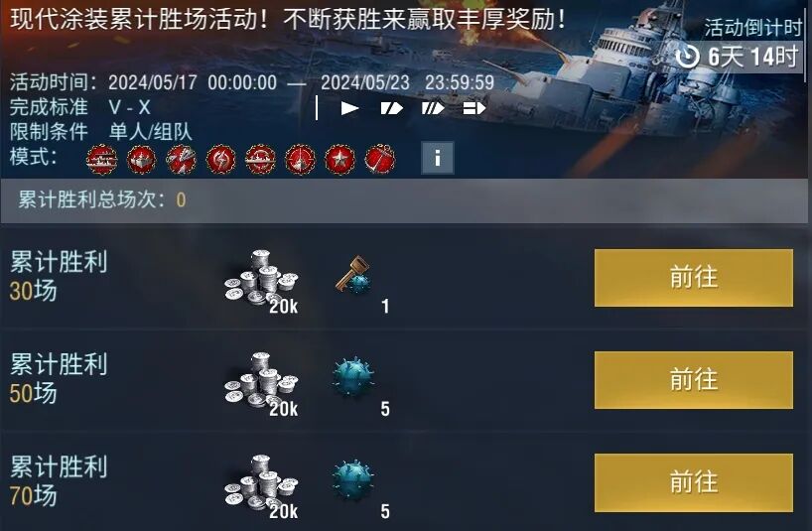The width and height of the screenshot is (812, 531).
Task: Go to the 30 wins milestone task
Action: click(x=694, y=277)
